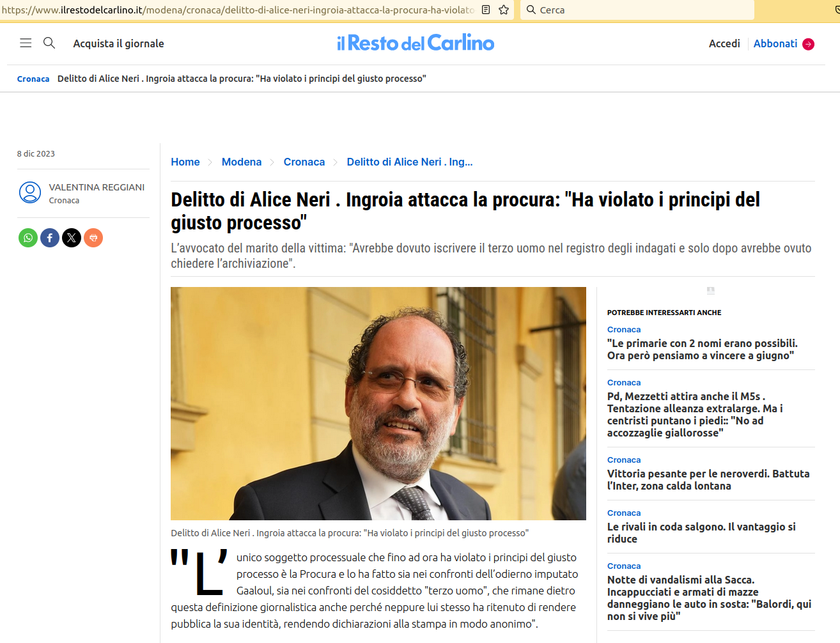Image resolution: width=840 pixels, height=643 pixels.
Task: Select the Modena breadcrumb
Action: click(242, 162)
